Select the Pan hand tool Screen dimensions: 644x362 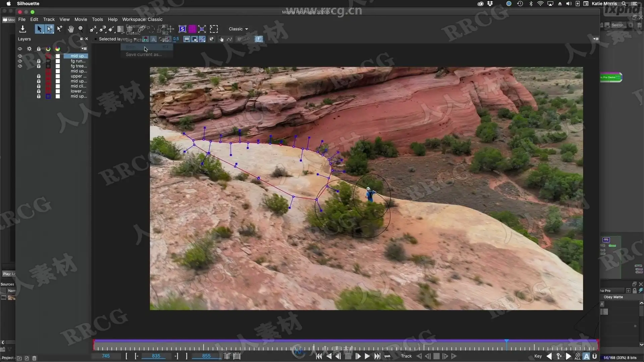pyautogui.click(x=70, y=29)
